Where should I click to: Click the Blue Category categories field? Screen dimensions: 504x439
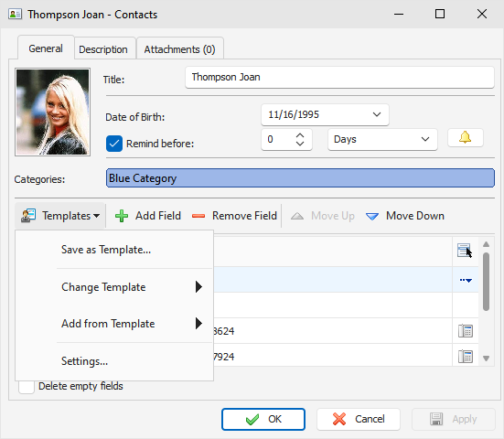pos(300,178)
